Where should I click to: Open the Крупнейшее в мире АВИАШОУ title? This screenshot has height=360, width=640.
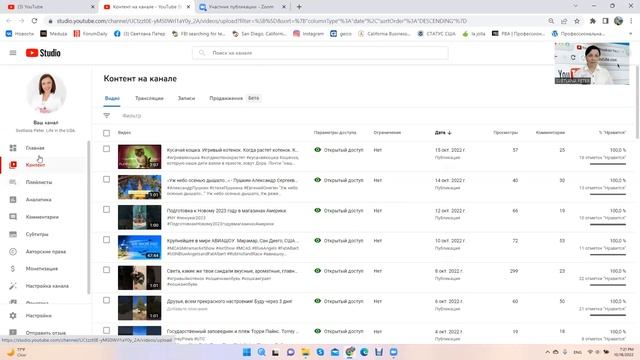point(233,240)
